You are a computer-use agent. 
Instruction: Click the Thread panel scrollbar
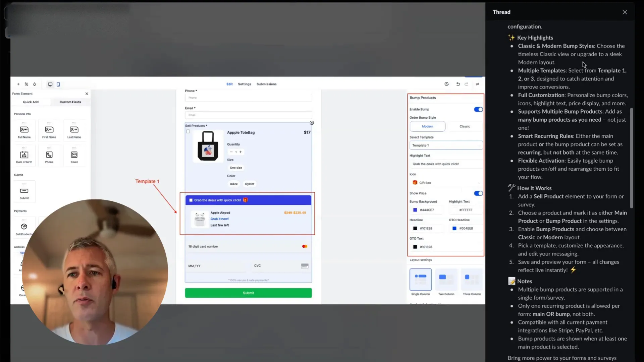(632, 158)
